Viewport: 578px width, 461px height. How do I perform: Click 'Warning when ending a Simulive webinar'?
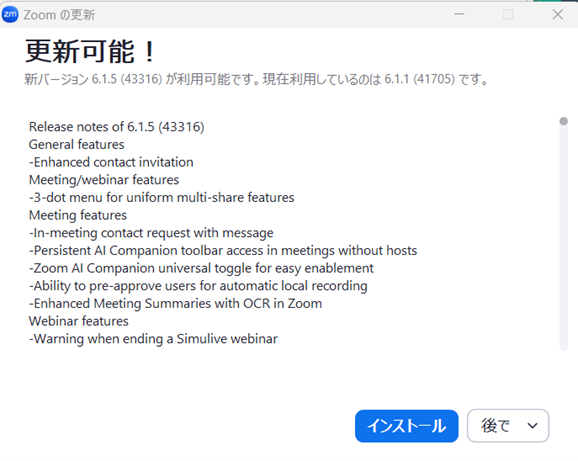[x=153, y=339]
